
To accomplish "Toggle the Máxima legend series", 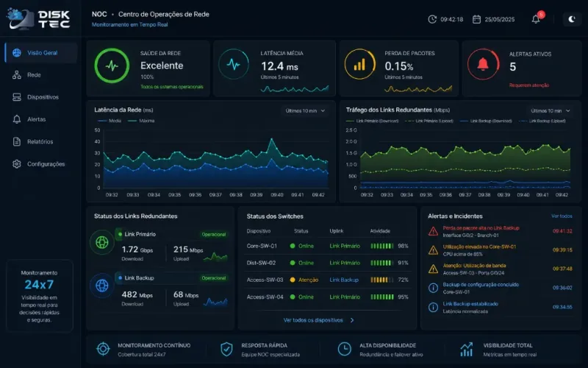I will click(141, 121).
